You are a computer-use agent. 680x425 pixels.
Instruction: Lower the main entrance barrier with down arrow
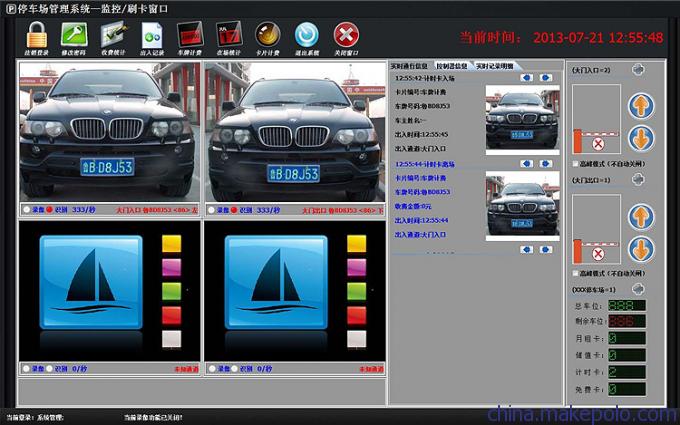pyautogui.click(x=641, y=138)
